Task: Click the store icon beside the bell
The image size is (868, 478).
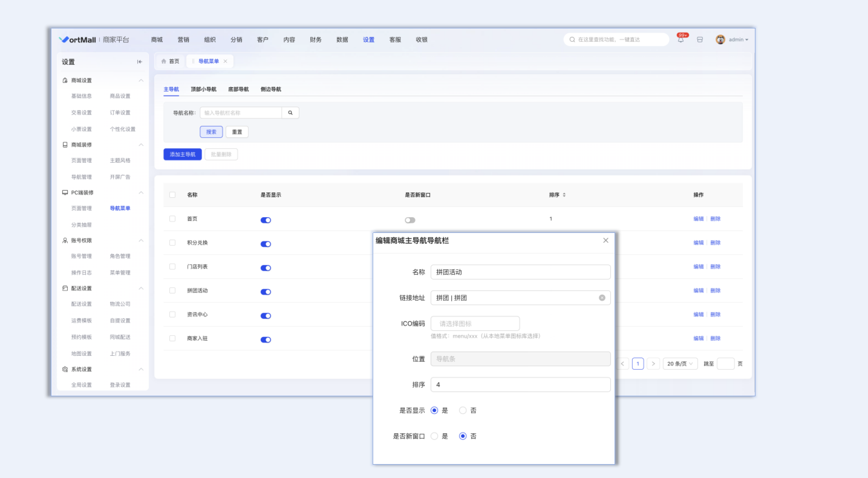Action: [x=700, y=40]
